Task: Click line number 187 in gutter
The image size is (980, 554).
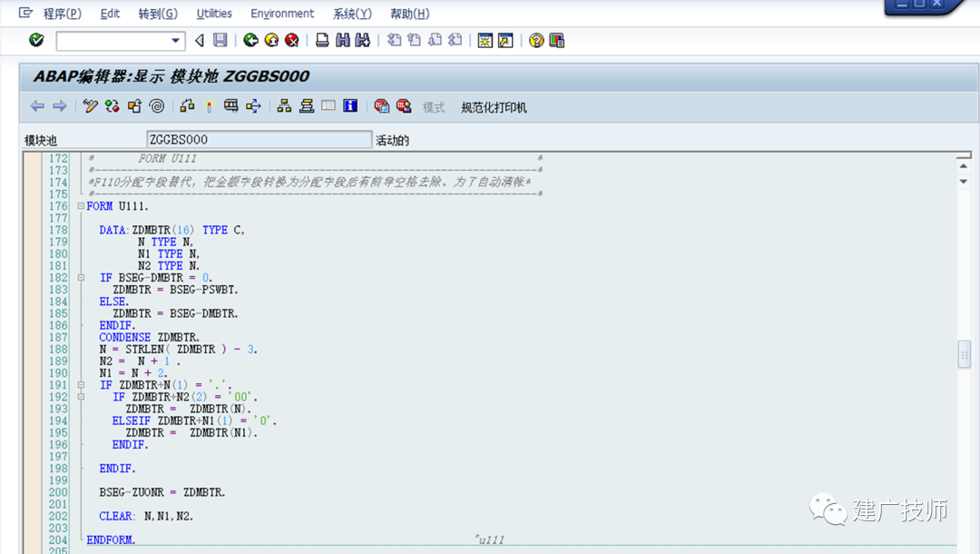Action: (58, 338)
